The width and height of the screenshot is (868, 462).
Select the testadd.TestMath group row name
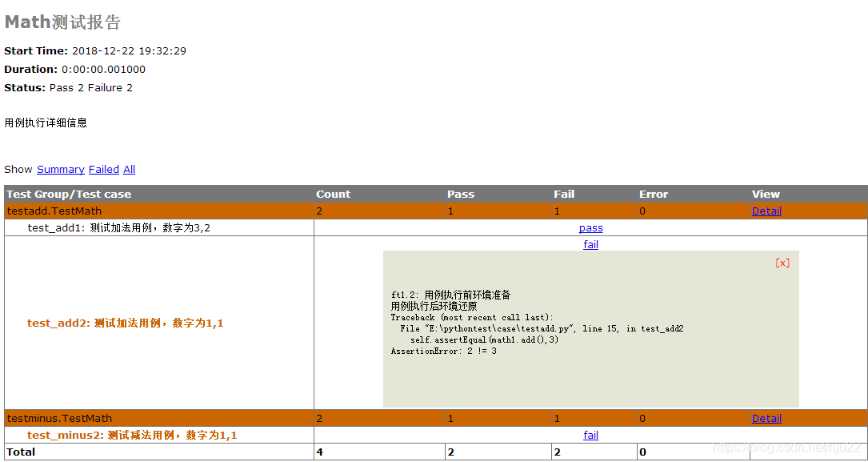tap(54, 211)
